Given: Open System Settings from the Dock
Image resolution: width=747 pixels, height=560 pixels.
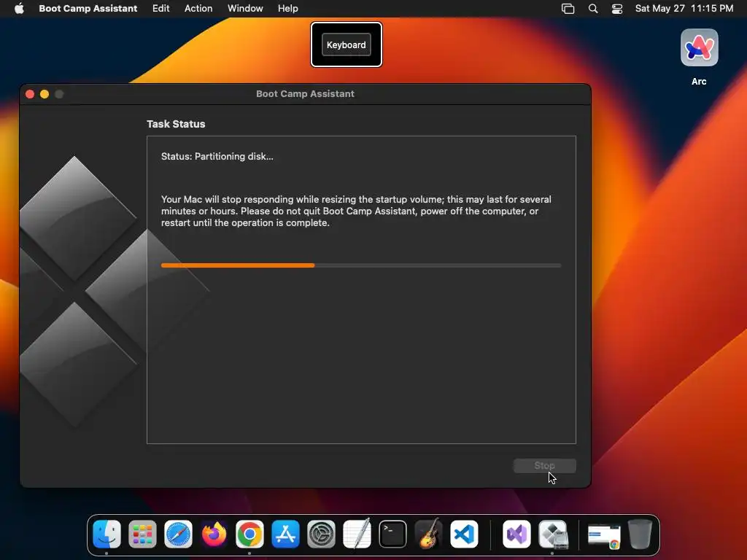Looking at the screenshot, I should (x=321, y=534).
